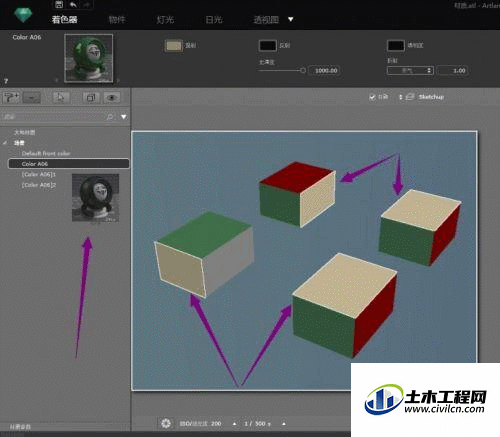Viewport: 500px width, 437px height.
Task: Click the green Artlantis gem logo
Action: tap(23, 15)
